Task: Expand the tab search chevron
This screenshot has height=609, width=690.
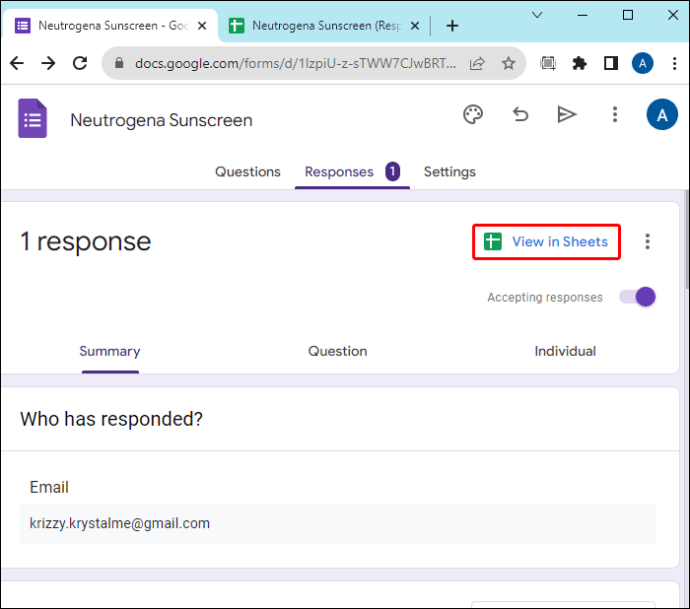Action: [537, 15]
